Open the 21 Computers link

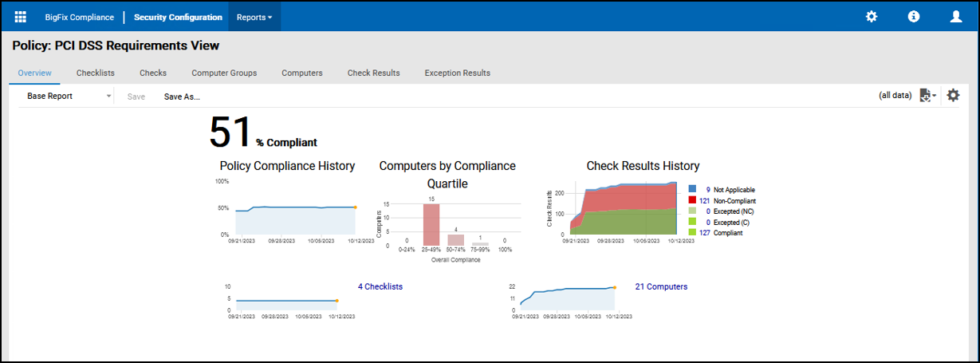[x=661, y=286]
